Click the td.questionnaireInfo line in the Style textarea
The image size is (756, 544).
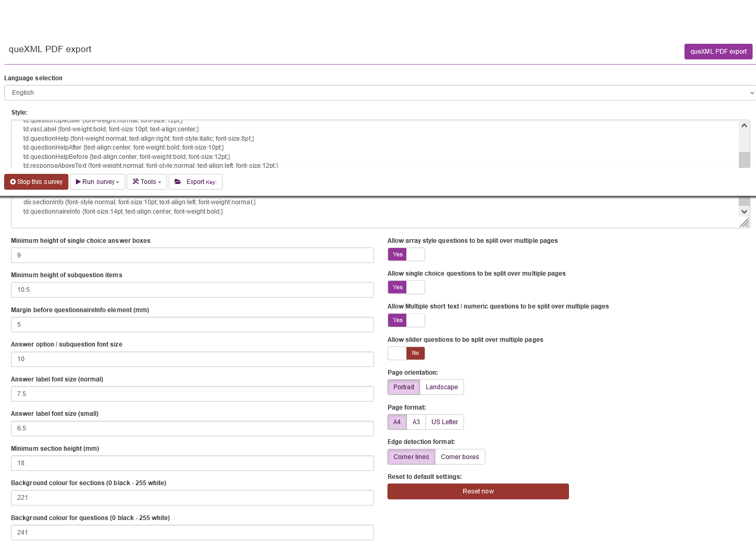[x=123, y=212]
